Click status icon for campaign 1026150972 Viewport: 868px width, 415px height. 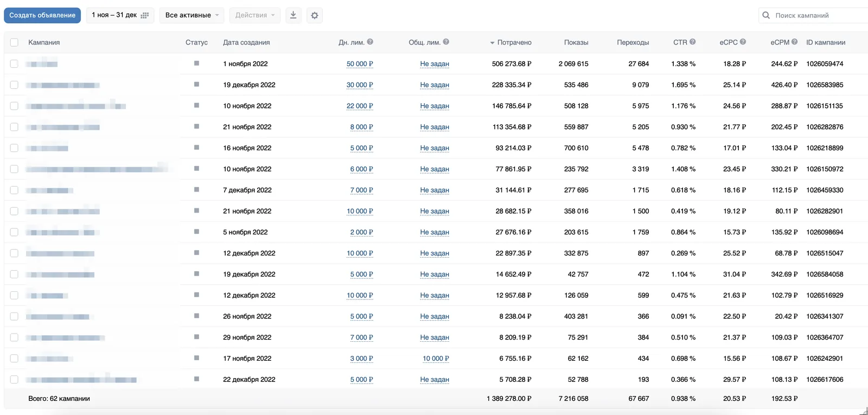pos(196,169)
